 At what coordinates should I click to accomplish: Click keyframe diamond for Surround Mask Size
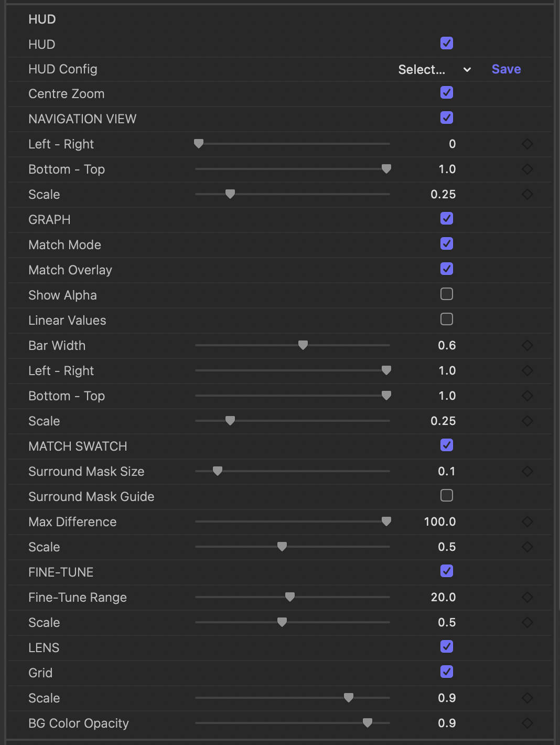click(527, 471)
